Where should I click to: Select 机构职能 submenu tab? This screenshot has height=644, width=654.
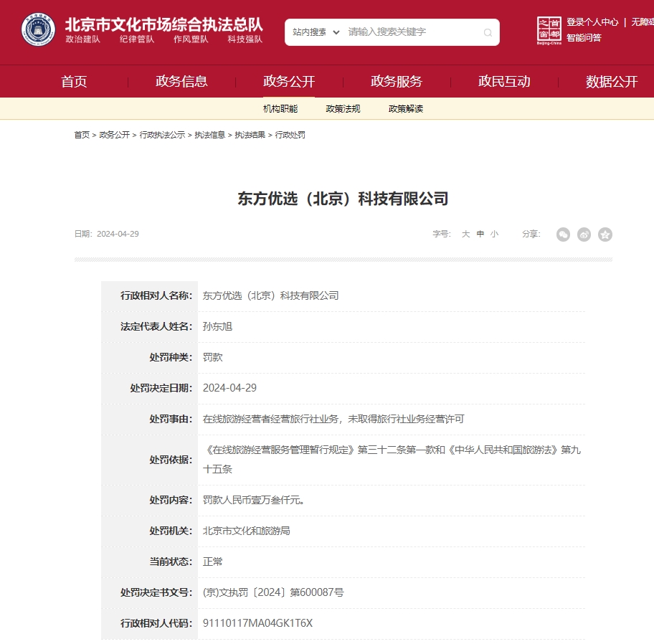point(280,109)
